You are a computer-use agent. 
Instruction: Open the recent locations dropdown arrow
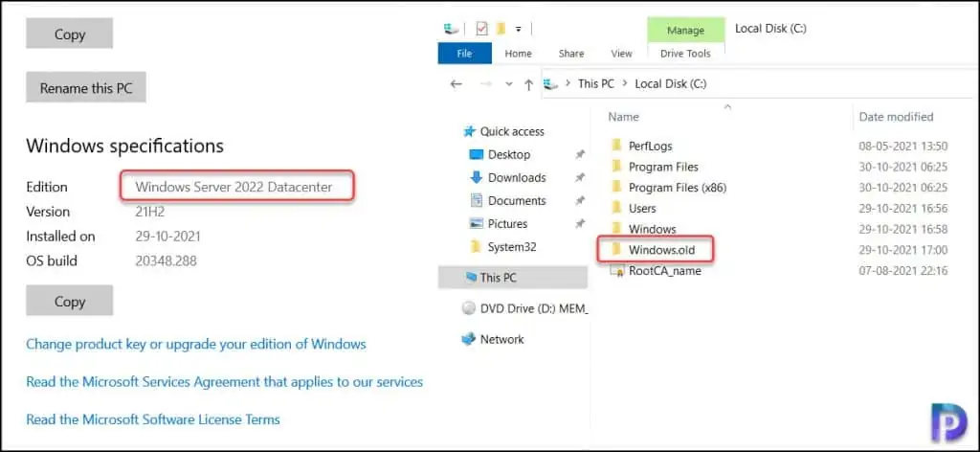(x=509, y=83)
